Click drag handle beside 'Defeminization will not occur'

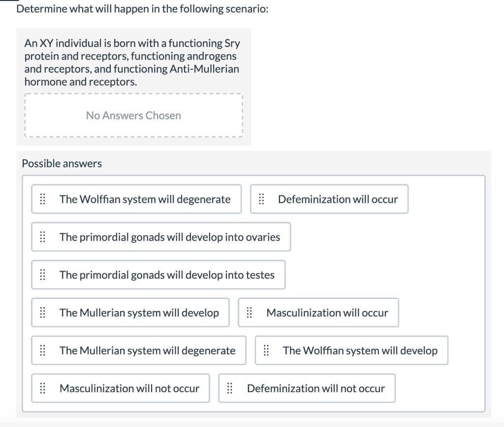tap(230, 389)
